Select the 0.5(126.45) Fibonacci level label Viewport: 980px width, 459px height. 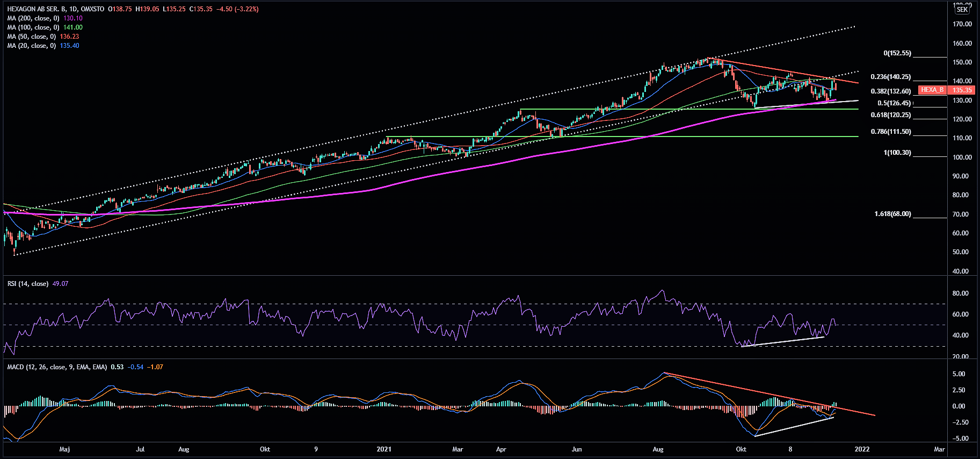click(894, 103)
